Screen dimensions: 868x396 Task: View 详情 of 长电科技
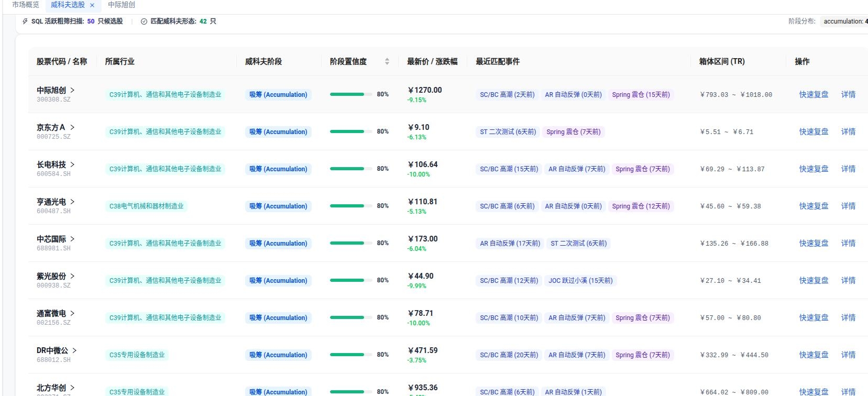848,169
